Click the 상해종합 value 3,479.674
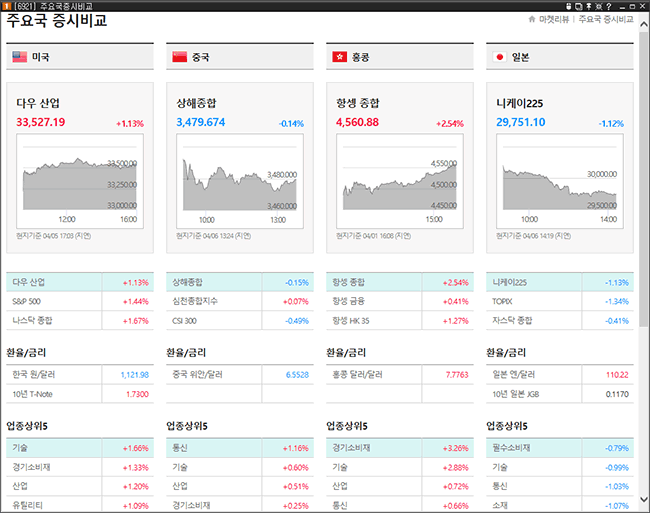The width and height of the screenshot is (650, 513). (x=201, y=122)
